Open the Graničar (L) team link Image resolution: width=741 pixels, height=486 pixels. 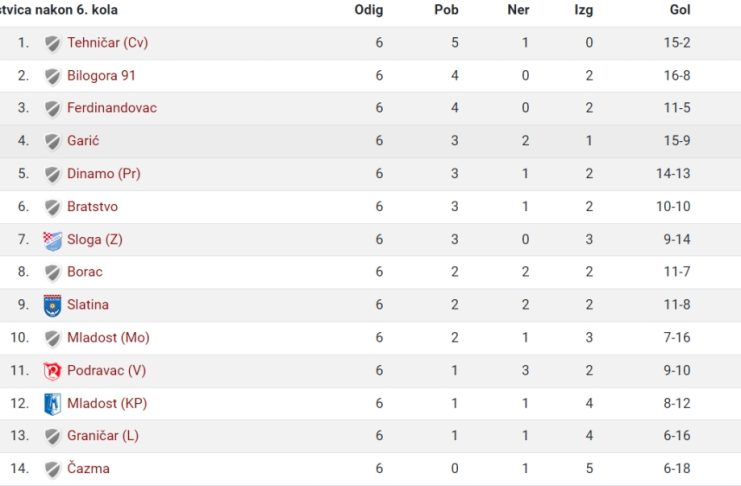[103, 435]
